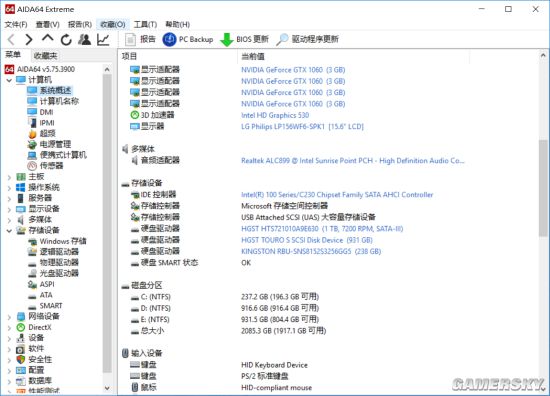Screen dimensions: 550x396
Task: Open the 文件(F) menu
Action: click(x=16, y=24)
